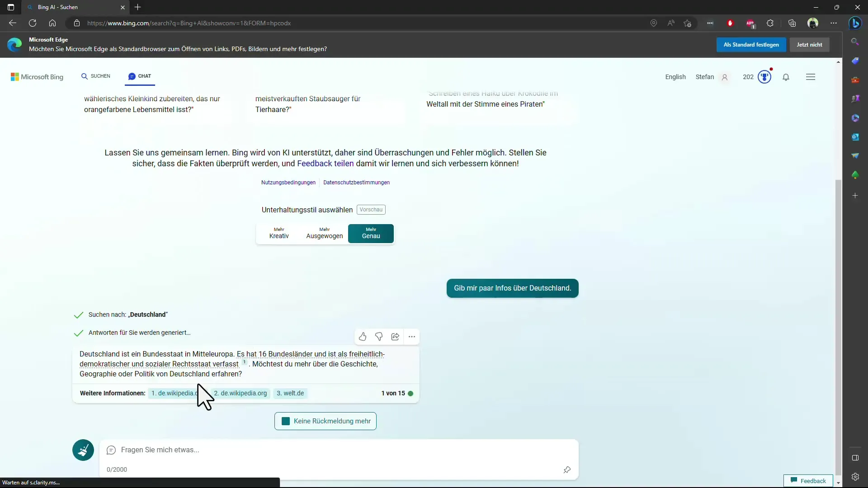868x488 pixels.
Task: Open the notifications bell
Action: [786, 77]
